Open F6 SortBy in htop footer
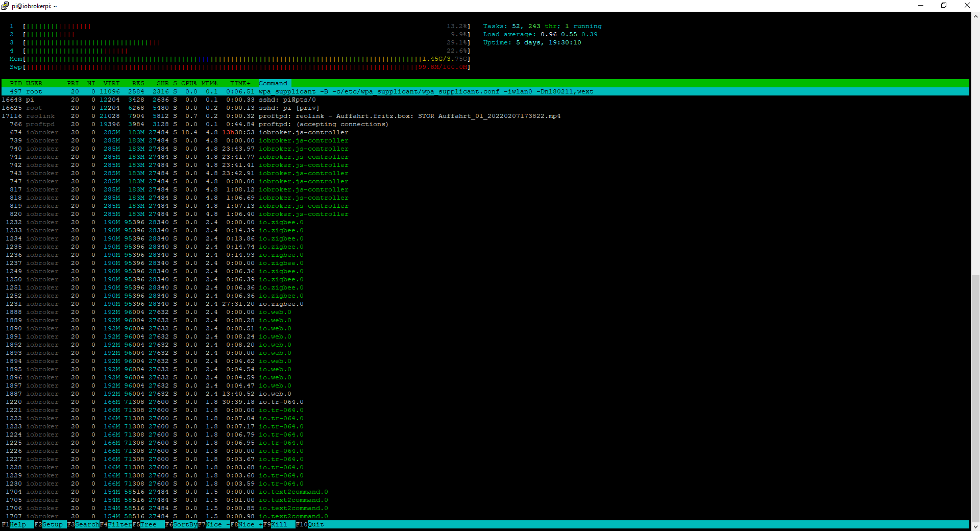The image size is (980, 531). coord(181,524)
